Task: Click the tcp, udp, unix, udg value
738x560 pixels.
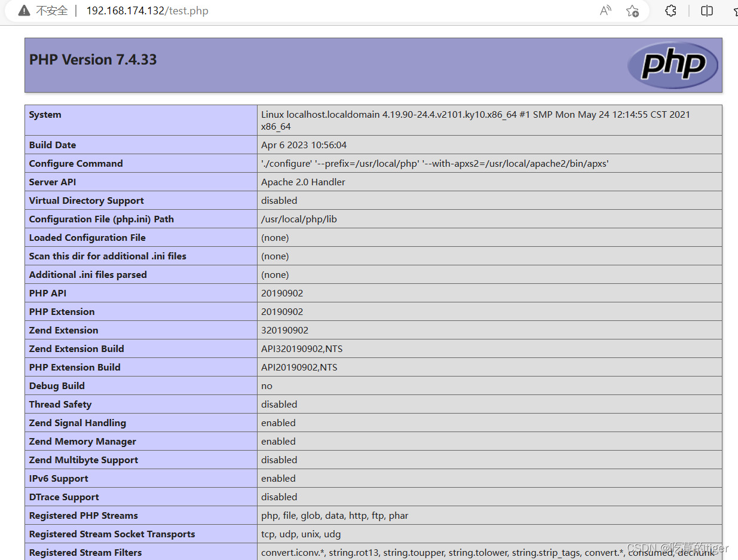Action: (301, 534)
